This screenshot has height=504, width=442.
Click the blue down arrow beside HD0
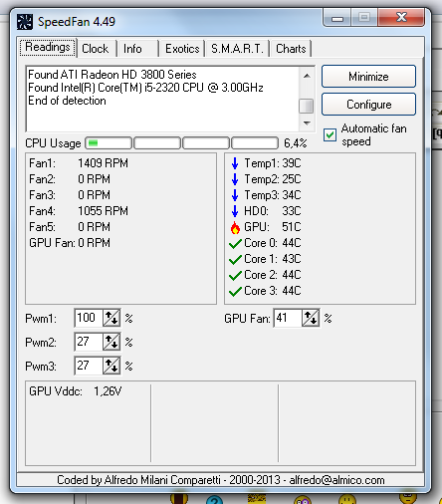tap(235, 211)
